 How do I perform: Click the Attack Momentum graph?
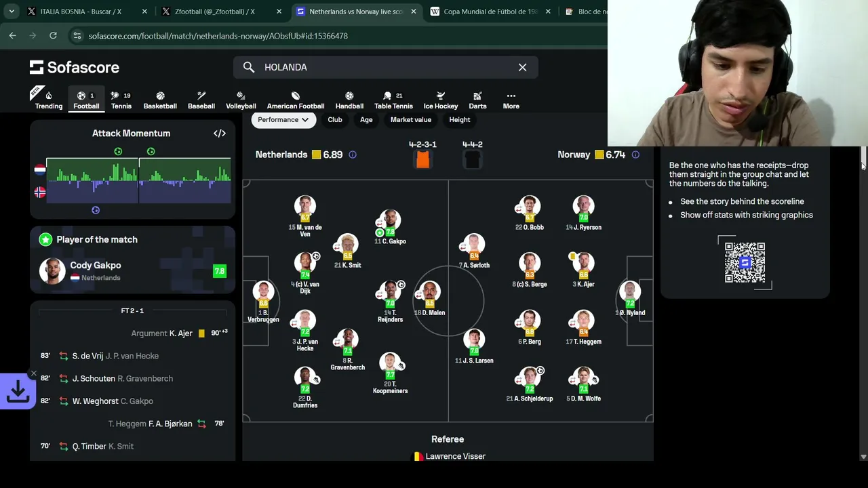(138, 180)
